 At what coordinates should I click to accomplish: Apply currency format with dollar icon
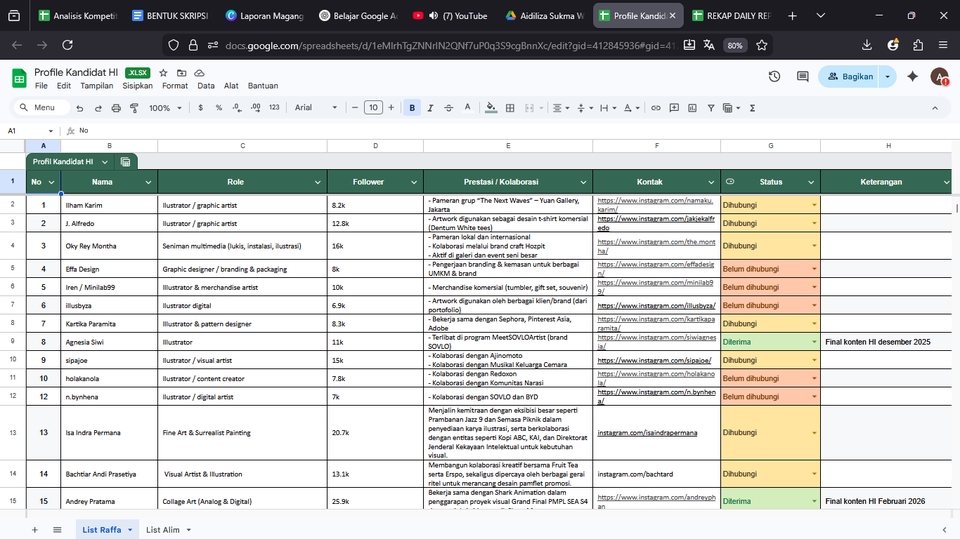click(200, 108)
